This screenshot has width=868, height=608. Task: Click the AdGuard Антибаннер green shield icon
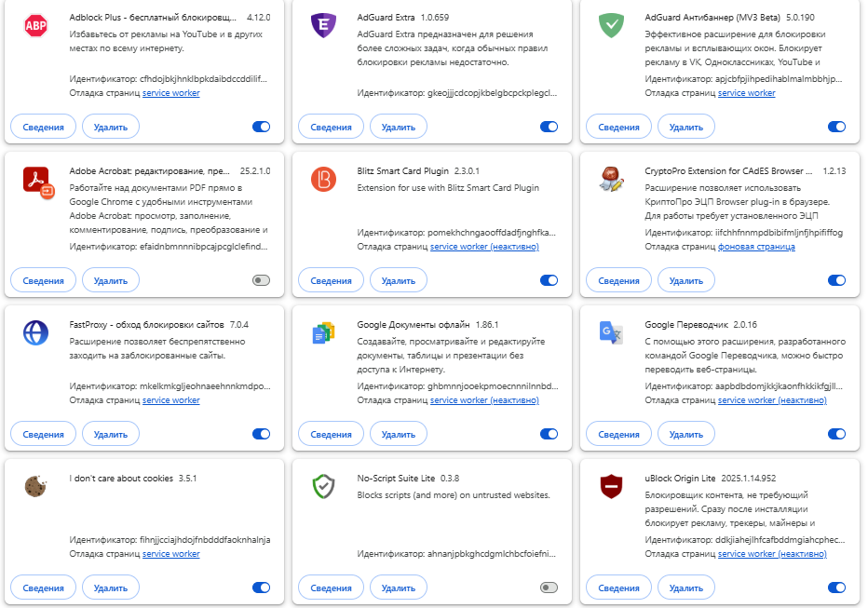click(x=611, y=26)
